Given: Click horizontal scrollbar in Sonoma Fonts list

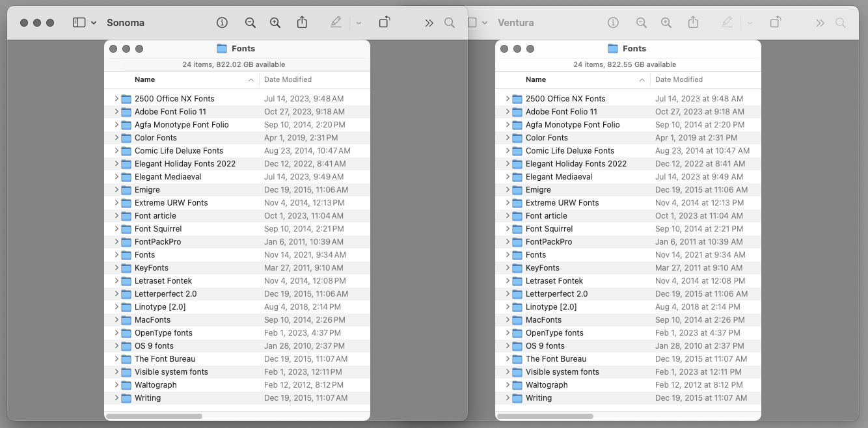Looking at the screenshot, I should point(154,416).
